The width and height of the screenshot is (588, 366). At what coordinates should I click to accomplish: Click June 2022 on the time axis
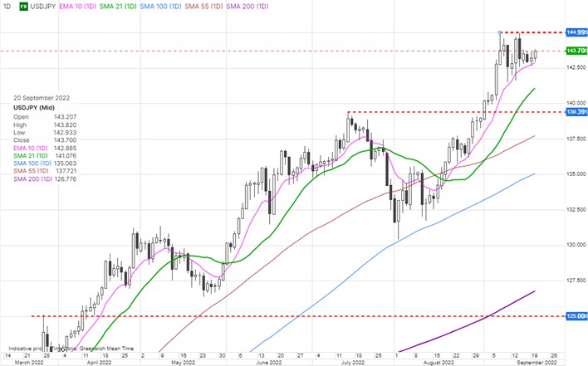pyautogui.click(x=270, y=362)
